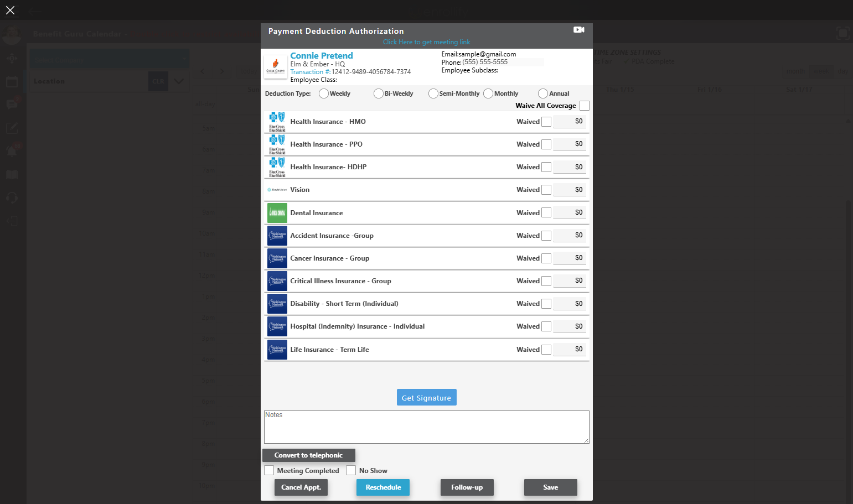Open Connie Pretend's name link
Image resolution: width=853 pixels, height=504 pixels.
(x=322, y=56)
